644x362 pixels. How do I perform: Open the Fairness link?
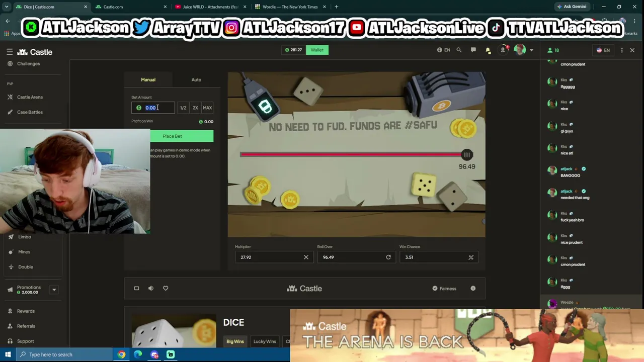coord(444,289)
